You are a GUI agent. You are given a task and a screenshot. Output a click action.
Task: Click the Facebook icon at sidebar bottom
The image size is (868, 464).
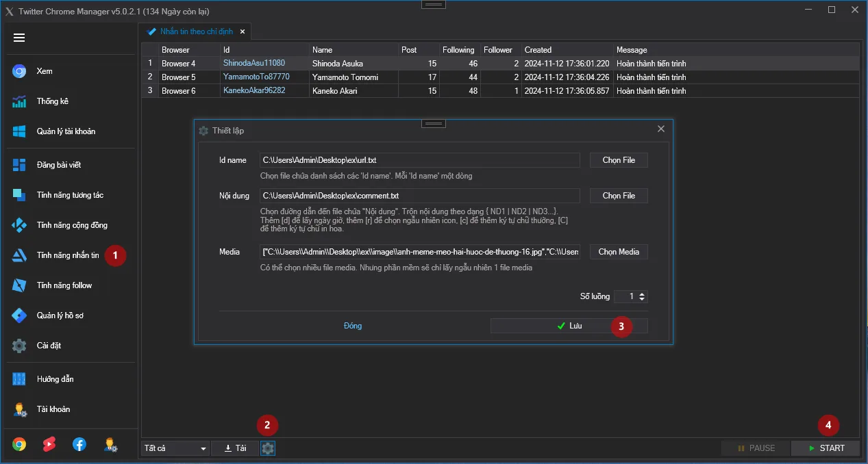pos(79,444)
